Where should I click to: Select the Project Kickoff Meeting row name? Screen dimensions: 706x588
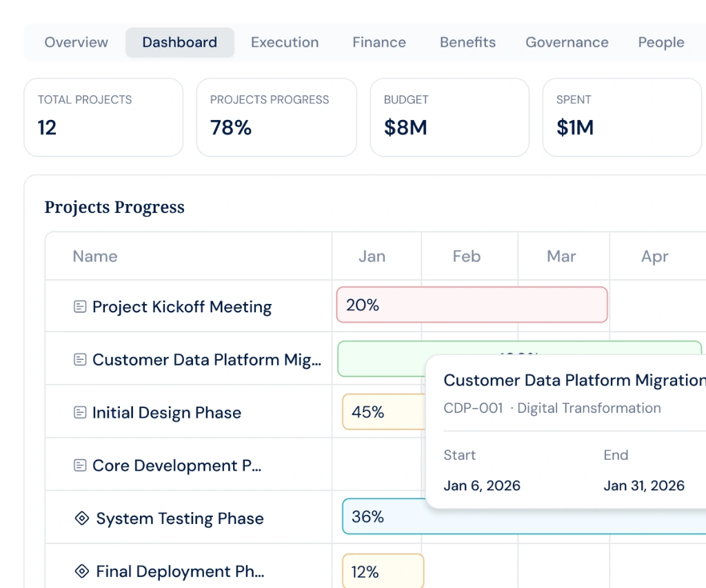coord(182,307)
